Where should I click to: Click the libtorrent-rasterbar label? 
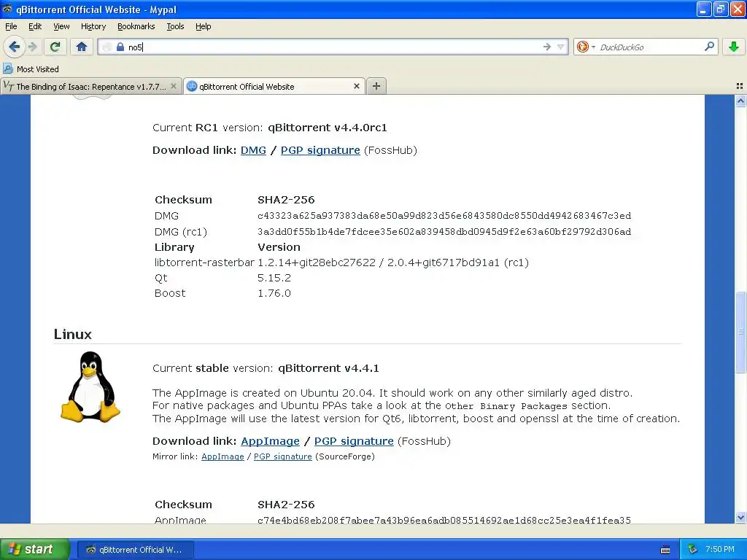click(204, 262)
